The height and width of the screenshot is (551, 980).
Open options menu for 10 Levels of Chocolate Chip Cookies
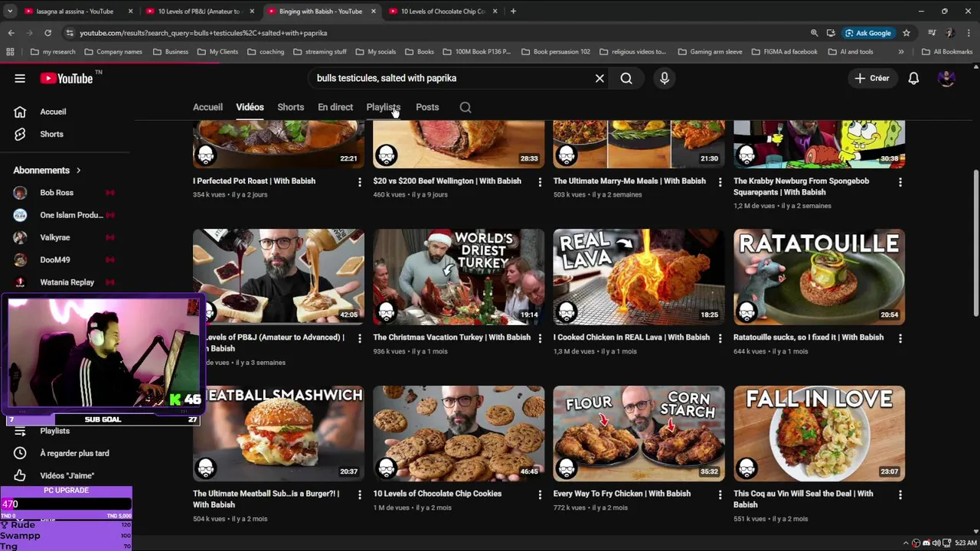(x=540, y=495)
